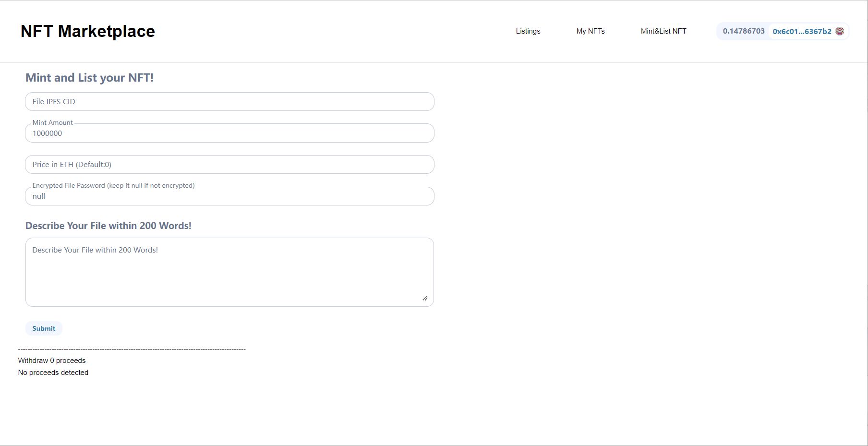Click the NFT Marketplace title
The height and width of the screenshot is (446, 868).
click(x=88, y=31)
